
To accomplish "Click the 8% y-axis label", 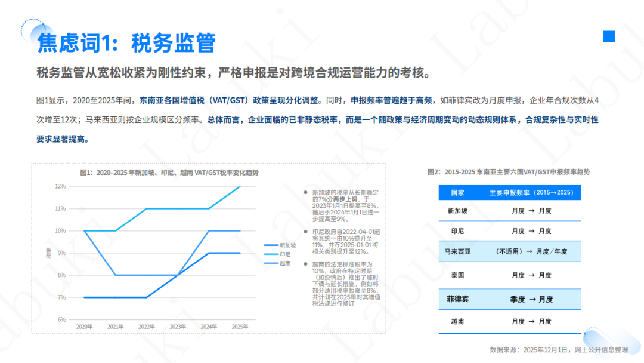I will pos(61,275).
